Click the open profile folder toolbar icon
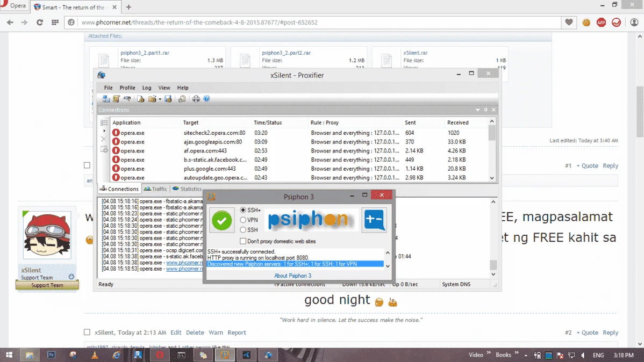This screenshot has height=362, width=644. (152, 99)
